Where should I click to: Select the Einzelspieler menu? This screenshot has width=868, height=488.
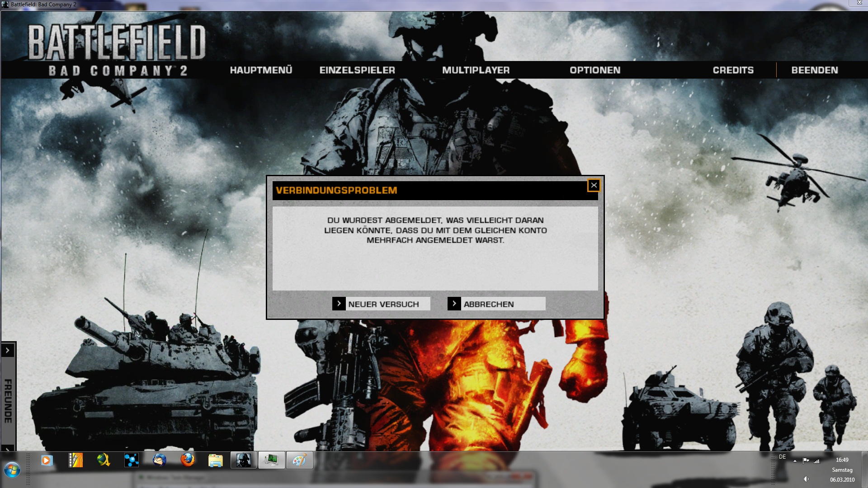(x=357, y=70)
